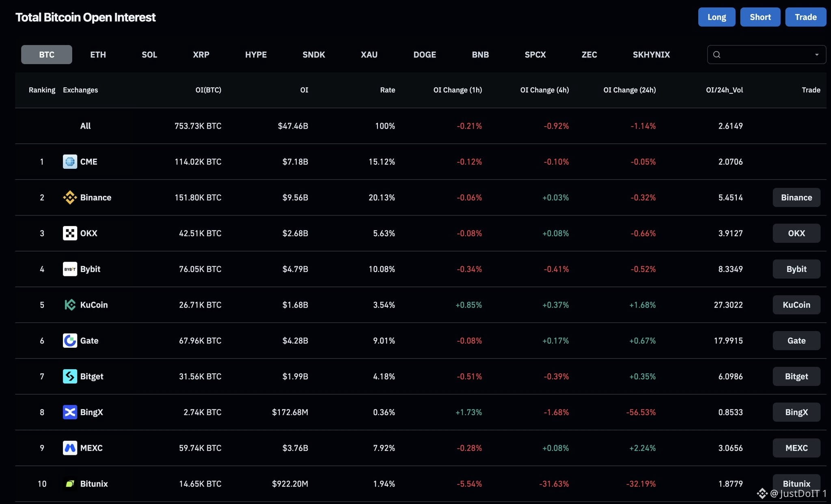
Task: Click the Gate logo icon
Action: click(70, 340)
